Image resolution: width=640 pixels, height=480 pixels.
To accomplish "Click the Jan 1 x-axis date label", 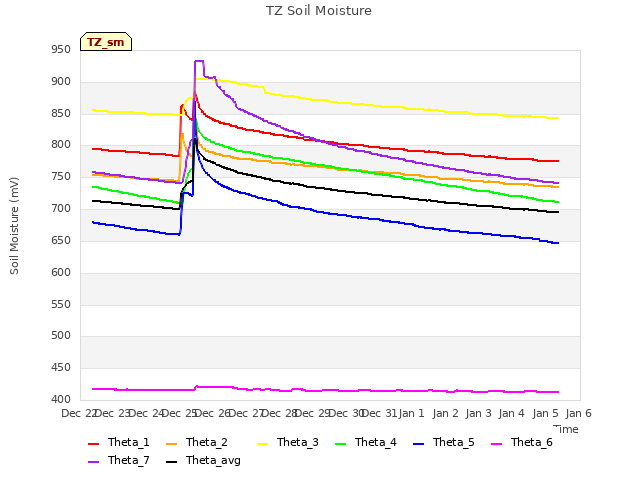I will click(411, 413).
